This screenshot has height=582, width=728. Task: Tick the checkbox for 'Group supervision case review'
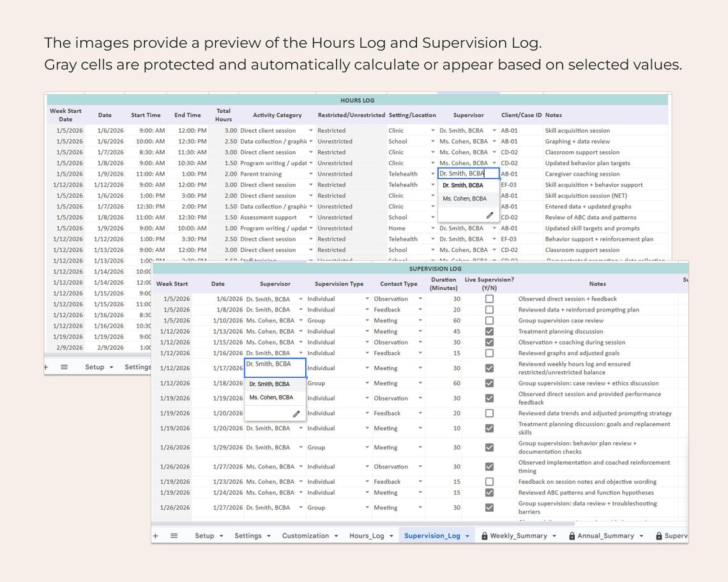point(489,321)
